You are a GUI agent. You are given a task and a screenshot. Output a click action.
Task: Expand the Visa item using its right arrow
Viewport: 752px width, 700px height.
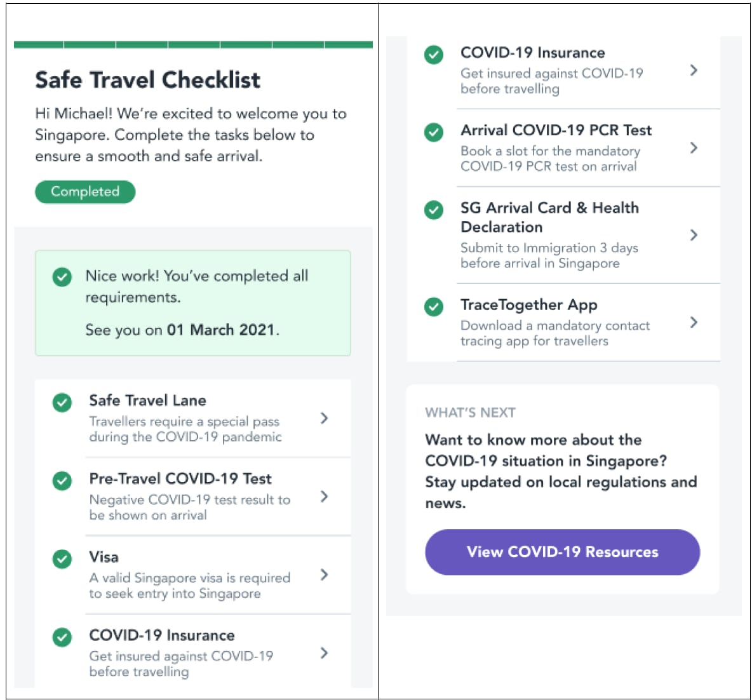point(325,575)
